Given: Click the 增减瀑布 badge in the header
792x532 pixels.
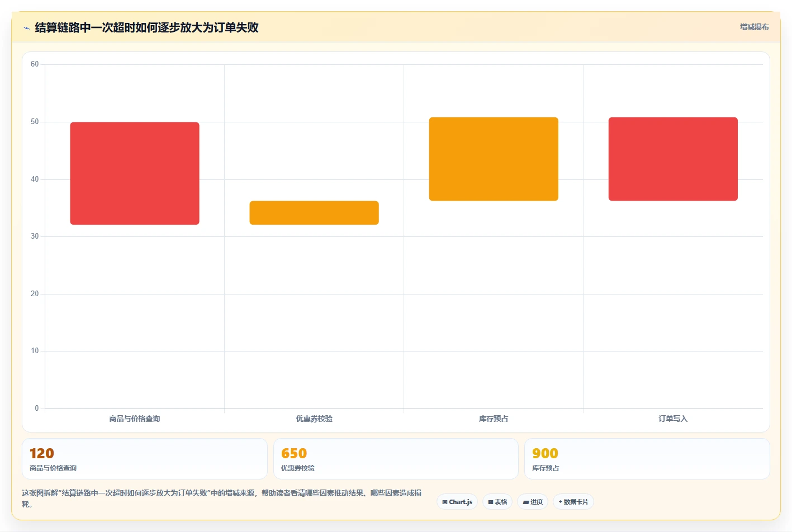Looking at the screenshot, I should pyautogui.click(x=754, y=27).
